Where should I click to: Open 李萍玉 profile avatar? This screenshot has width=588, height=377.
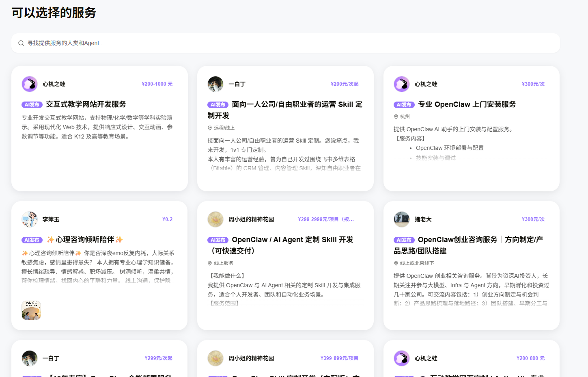[x=30, y=219]
